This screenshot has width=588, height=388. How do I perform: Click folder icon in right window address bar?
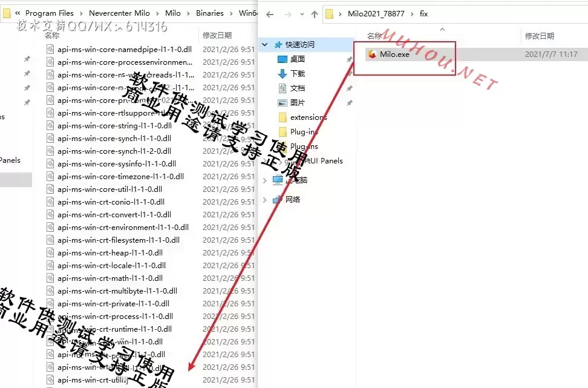coord(329,15)
